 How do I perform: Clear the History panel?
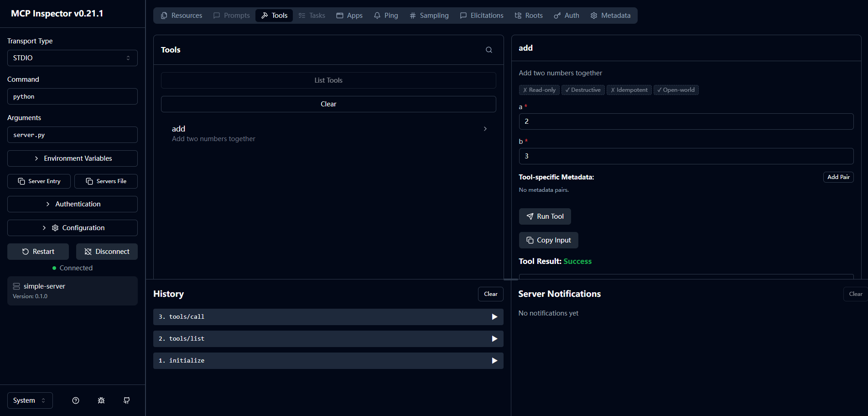[490, 294]
